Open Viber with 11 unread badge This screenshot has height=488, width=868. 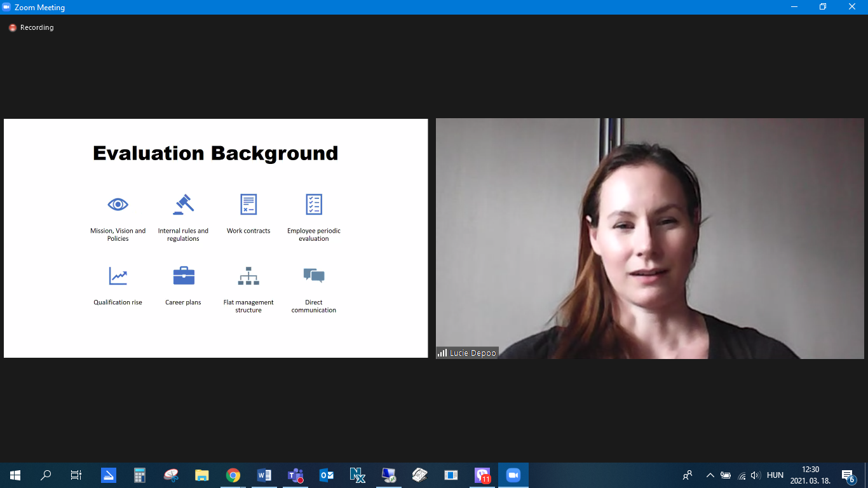[482, 475]
